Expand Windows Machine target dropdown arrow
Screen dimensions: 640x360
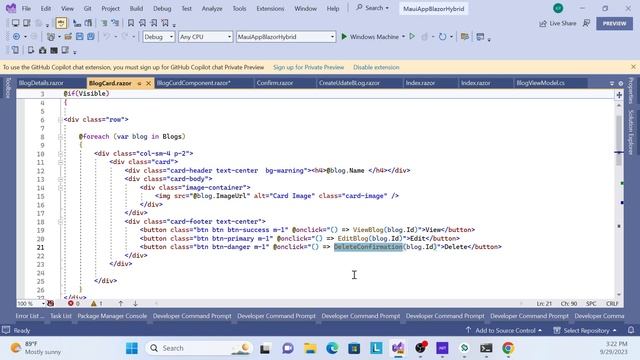tap(404, 37)
